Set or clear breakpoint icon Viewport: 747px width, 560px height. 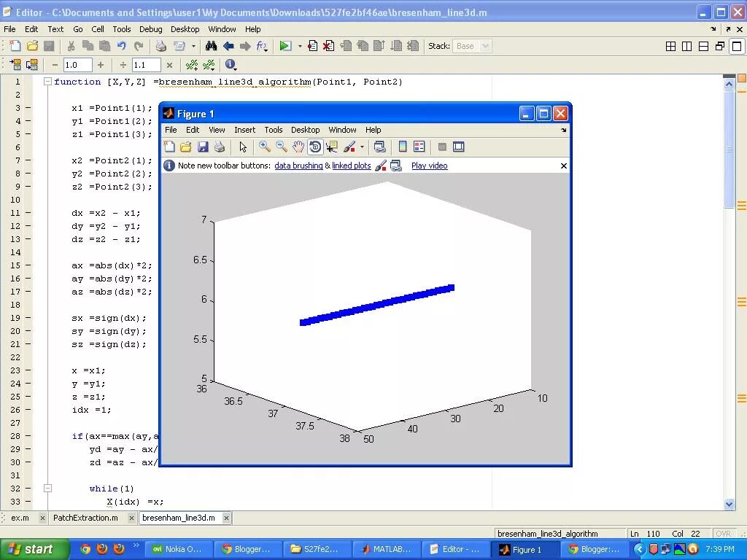click(312, 46)
